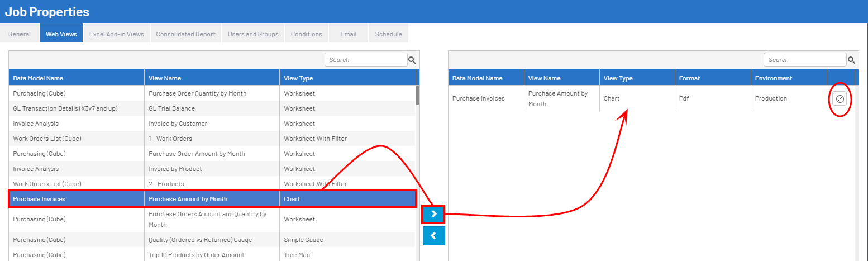This screenshot has height=261, width=868.
Task: Switch to Excel Add-in Views tab
Action: 117,34
